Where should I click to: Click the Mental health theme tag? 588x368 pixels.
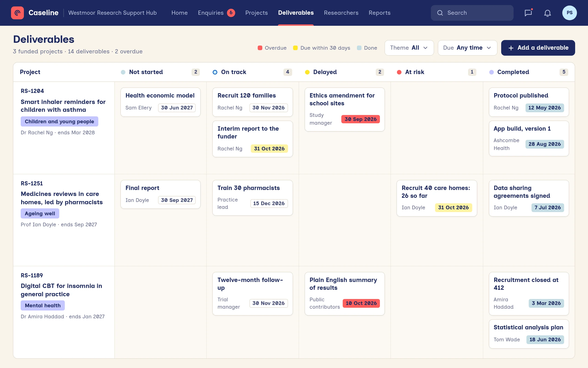pos(42,305)
